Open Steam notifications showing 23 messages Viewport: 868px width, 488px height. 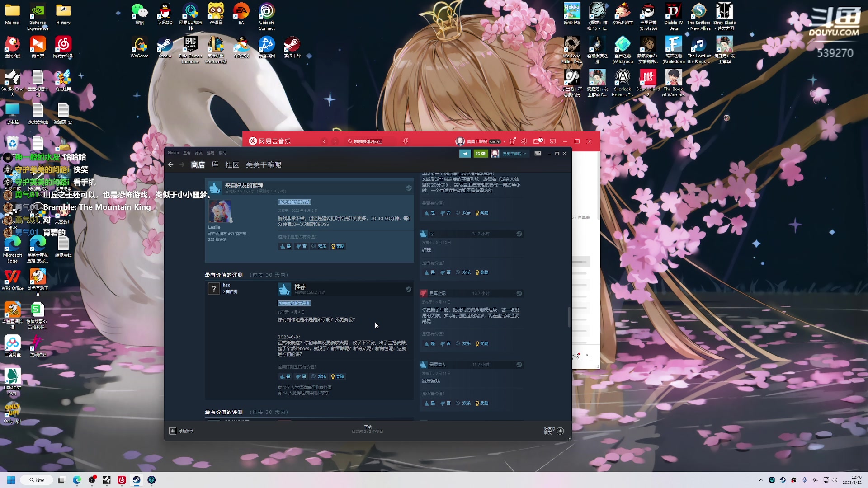[x=481, y=154]
